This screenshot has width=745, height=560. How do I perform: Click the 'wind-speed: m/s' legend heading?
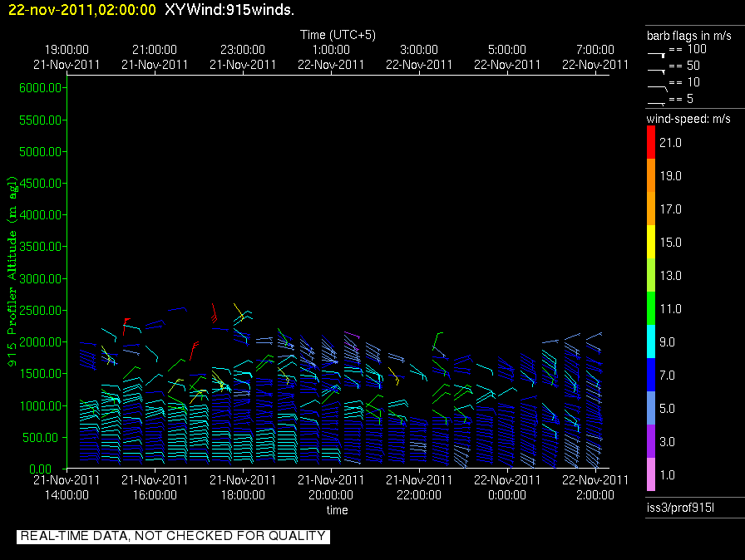(x=688, y=119)
